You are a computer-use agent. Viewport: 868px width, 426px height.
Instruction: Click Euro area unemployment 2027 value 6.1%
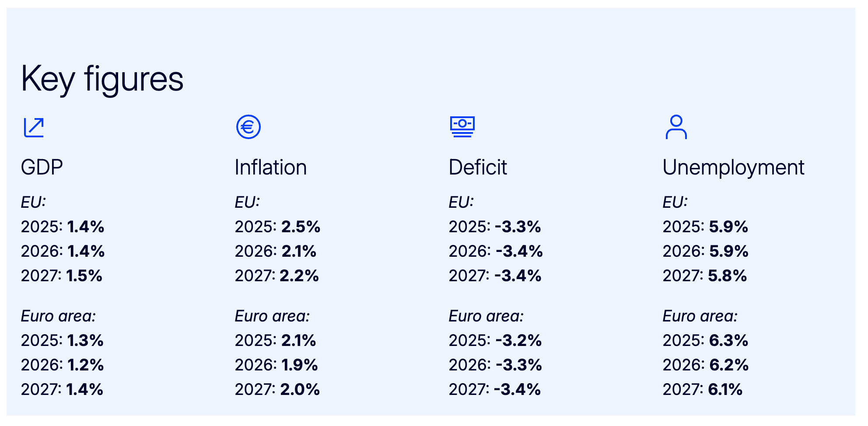[x=725, y=389]
